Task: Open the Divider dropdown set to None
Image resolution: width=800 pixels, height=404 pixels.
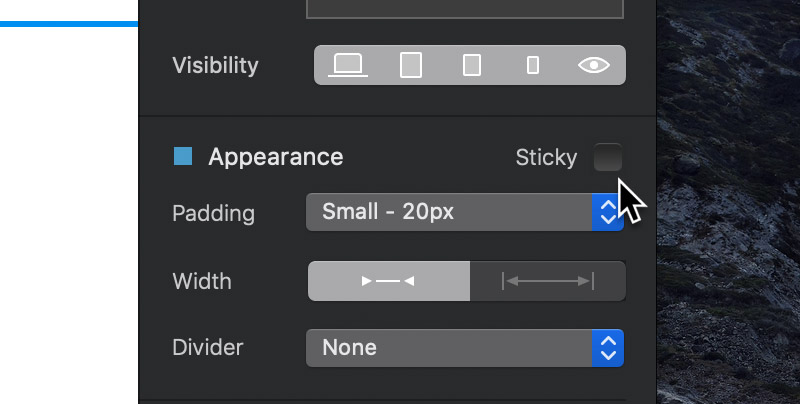Action: [x=465, y=348]
